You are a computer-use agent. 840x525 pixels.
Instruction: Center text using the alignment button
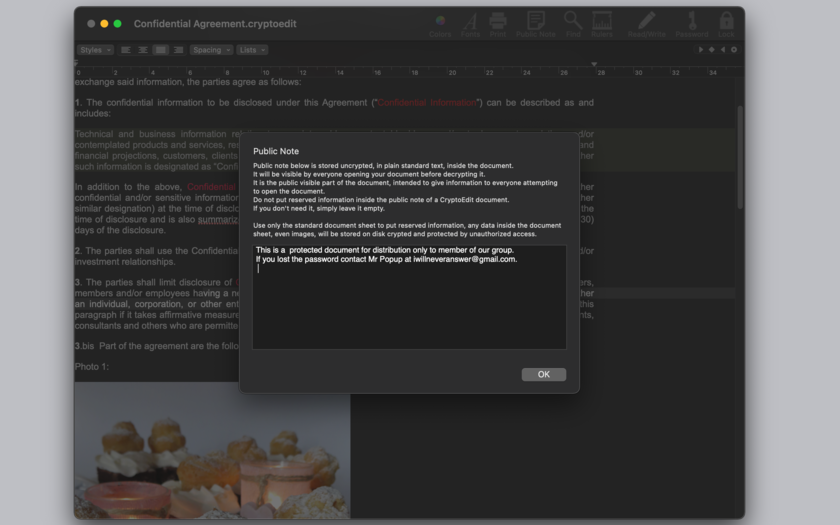tap(143, 50)
